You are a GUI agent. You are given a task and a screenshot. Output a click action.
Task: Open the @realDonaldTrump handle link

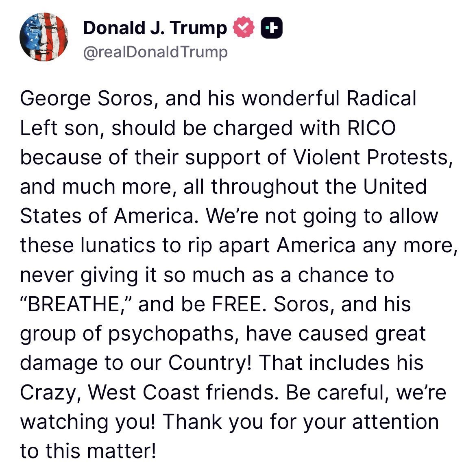pyautogui.click(x=155, y=52)
